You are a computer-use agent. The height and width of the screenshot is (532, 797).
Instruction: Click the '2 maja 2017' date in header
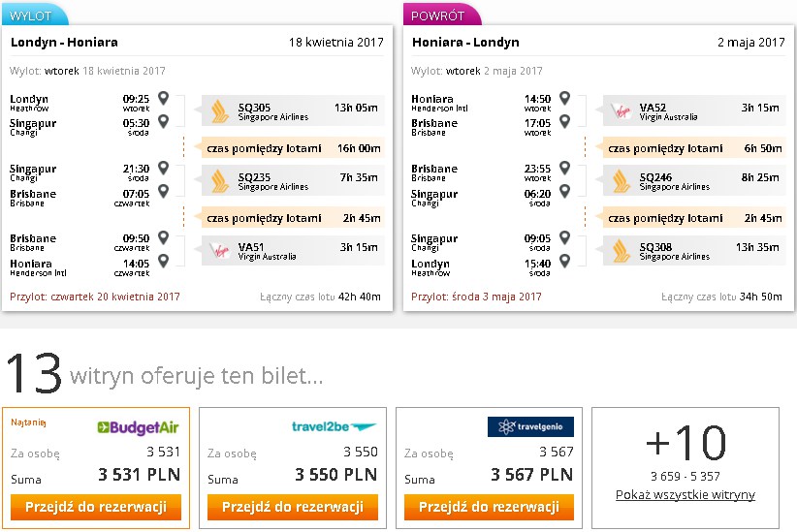coord(750,43)
